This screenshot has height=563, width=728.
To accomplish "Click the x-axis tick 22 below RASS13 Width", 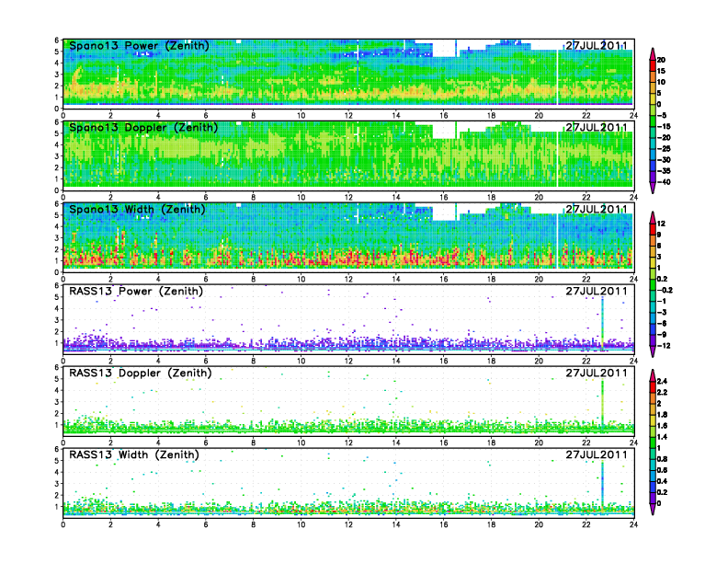I will pyautogui.click(x=586, y=524).
